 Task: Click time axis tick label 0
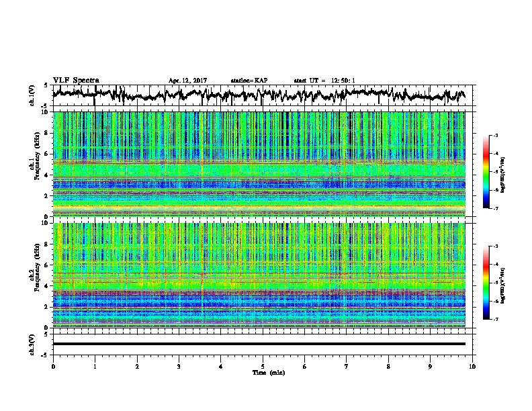click(53, 367)
